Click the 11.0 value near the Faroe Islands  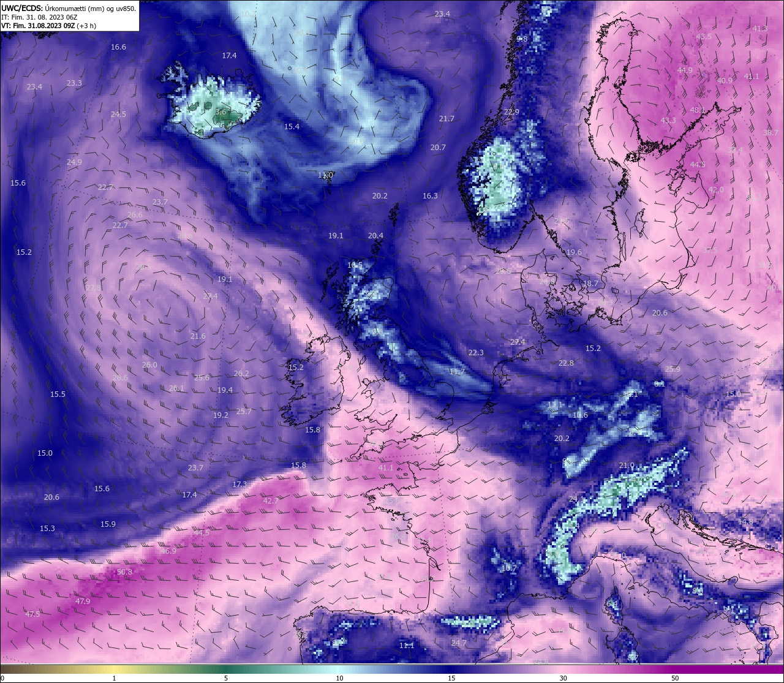[x=325, y=175]
